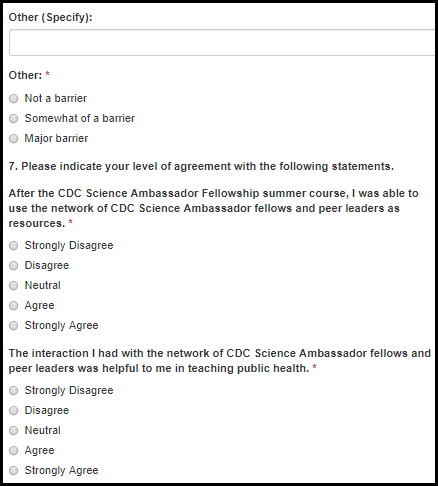Click the Other (Specify) text input field
This screenshot has width=438, height=486.
tap(222, 42)
